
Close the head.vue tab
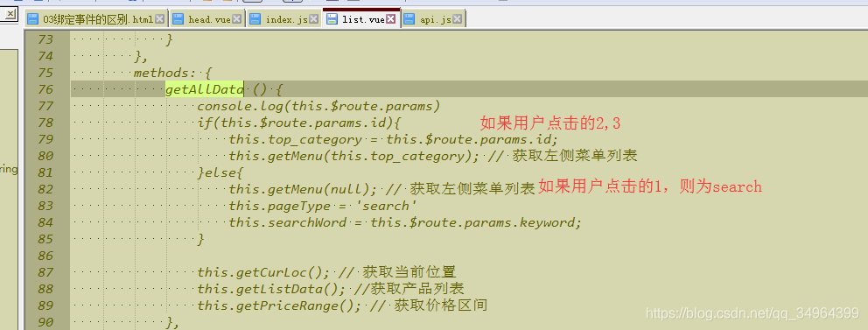237,19
